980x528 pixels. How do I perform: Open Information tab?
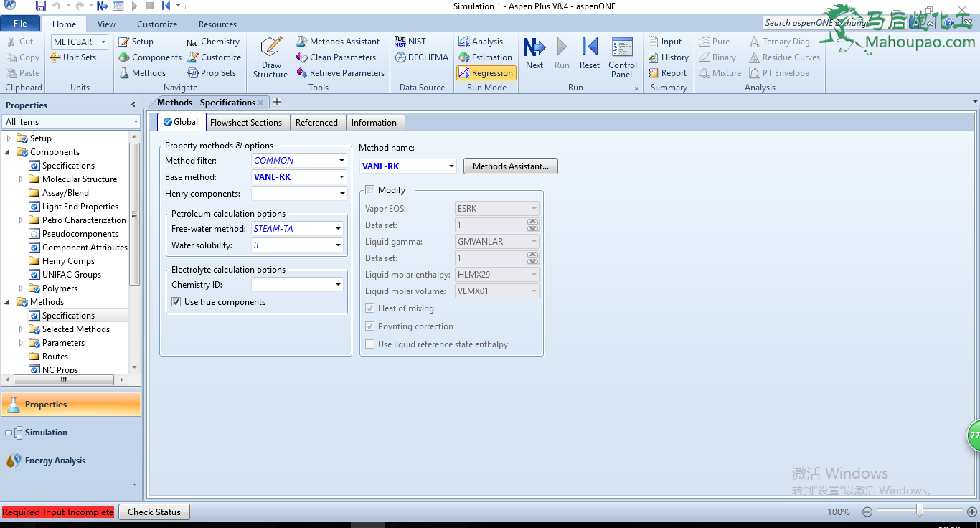374,123
